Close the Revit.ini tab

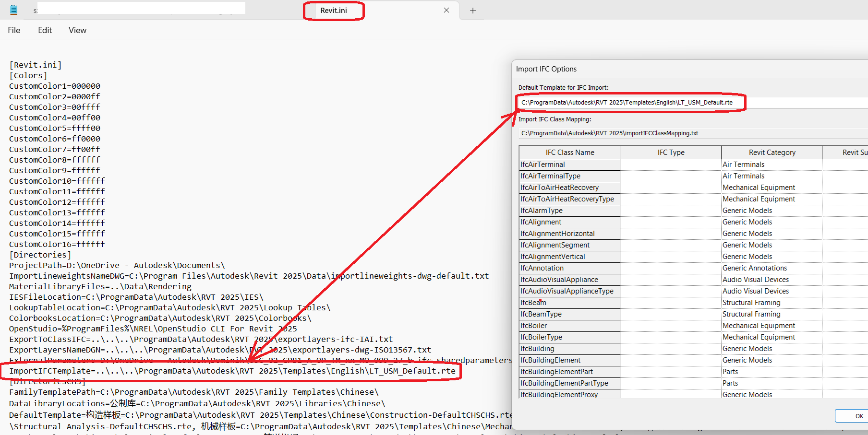point(446,10)
